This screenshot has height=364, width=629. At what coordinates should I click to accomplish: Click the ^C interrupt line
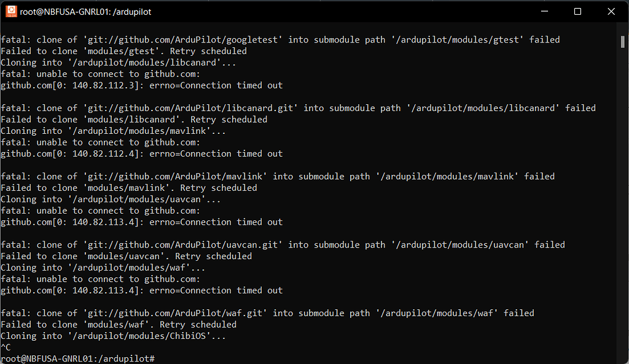6,347
